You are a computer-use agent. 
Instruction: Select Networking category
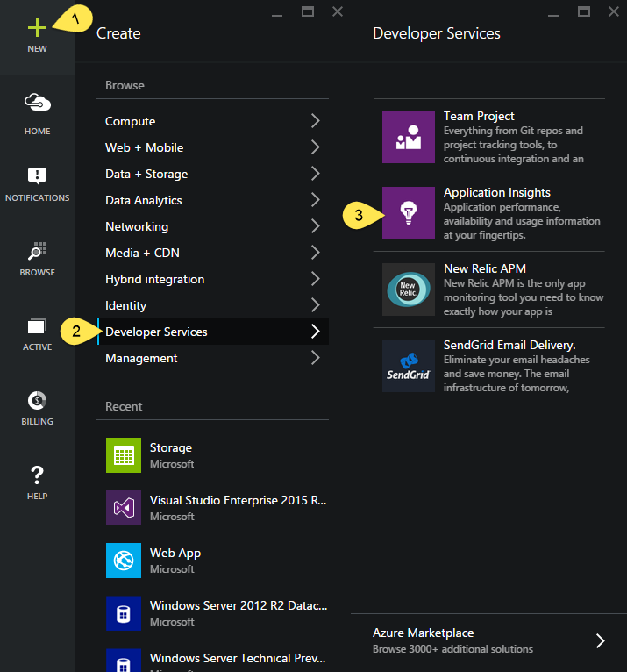point(137,226)
